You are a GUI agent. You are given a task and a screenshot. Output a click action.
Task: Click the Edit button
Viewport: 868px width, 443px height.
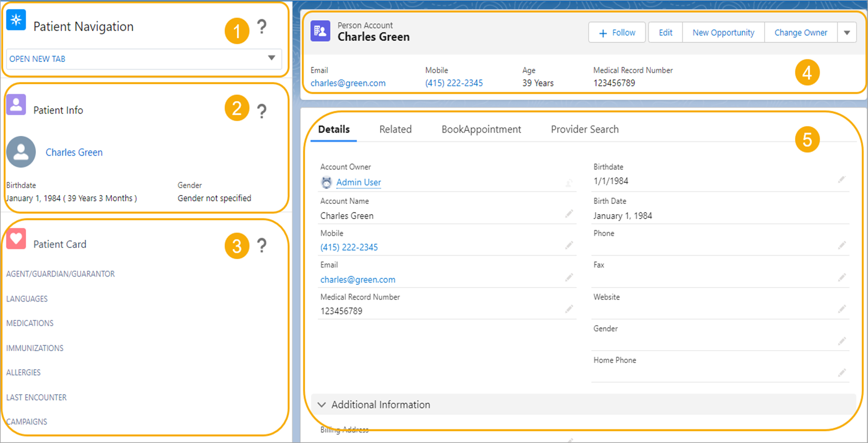pyautogui.click(x=665, y=33)
